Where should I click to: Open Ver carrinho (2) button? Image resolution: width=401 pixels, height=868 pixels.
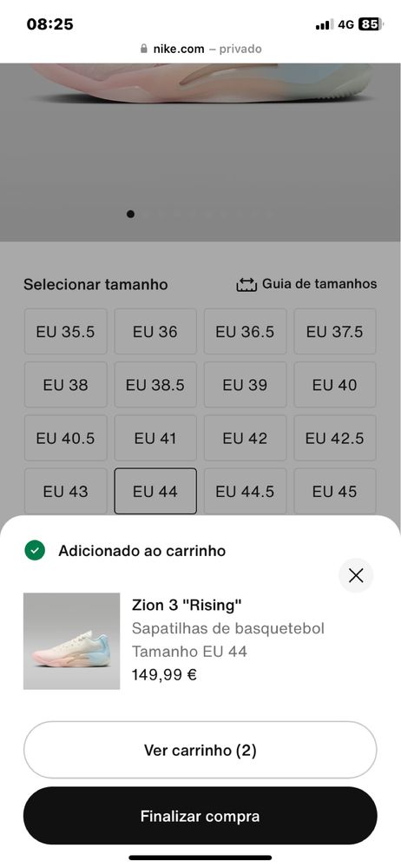[200, 750]
